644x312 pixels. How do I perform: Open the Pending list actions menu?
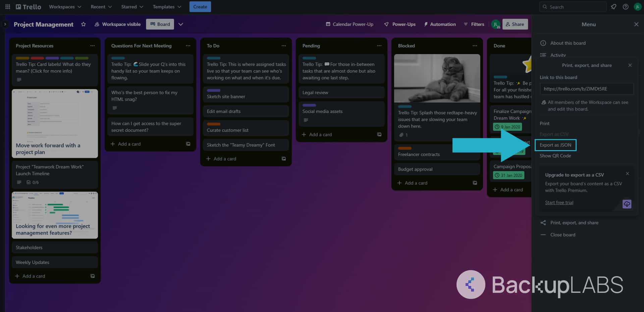coord(379,46)
